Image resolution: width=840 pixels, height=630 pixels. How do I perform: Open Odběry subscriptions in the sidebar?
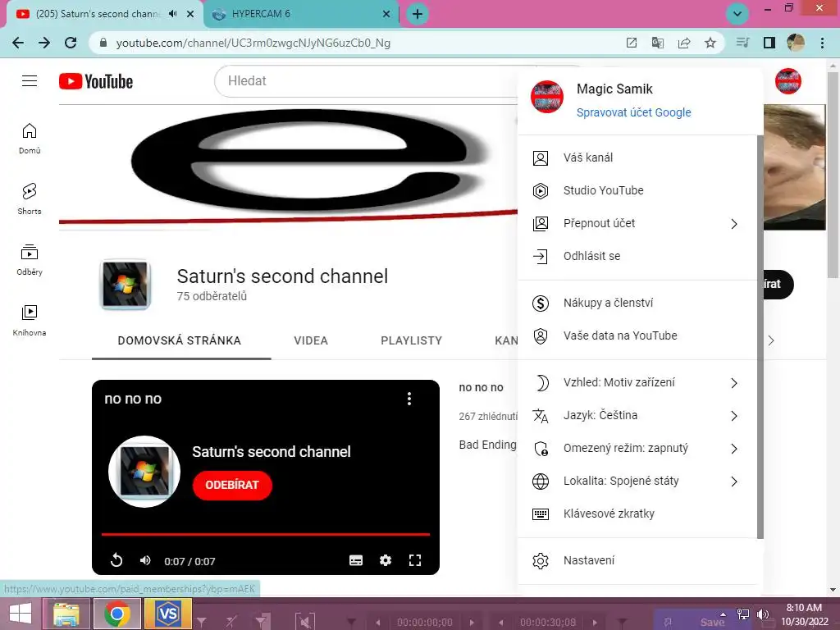[x=30, y=260]
